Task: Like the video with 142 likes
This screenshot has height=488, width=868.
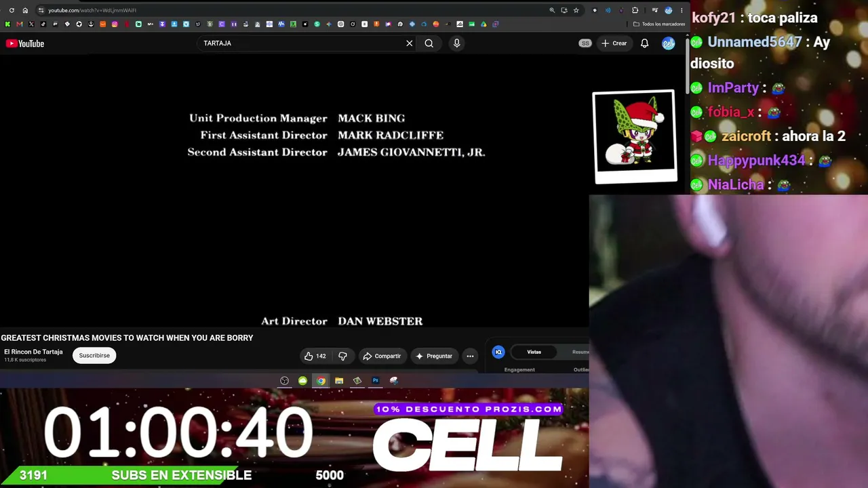Action: [x=315, y=356]
